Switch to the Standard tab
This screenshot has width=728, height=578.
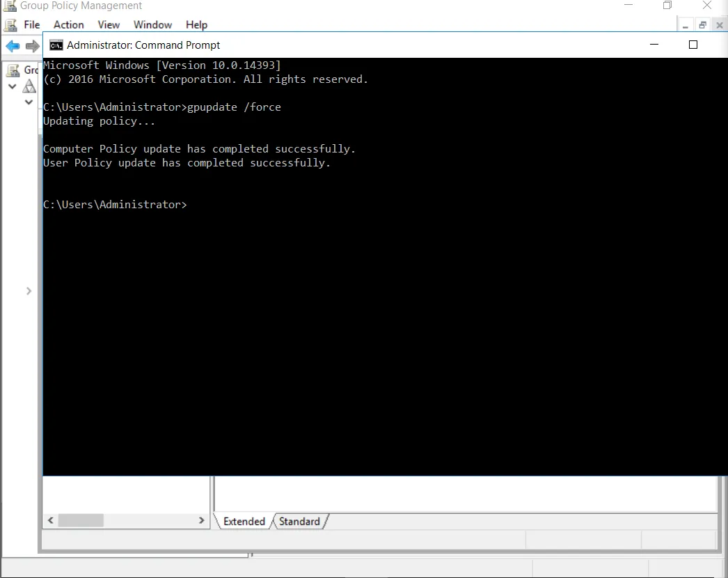[299, 522]
